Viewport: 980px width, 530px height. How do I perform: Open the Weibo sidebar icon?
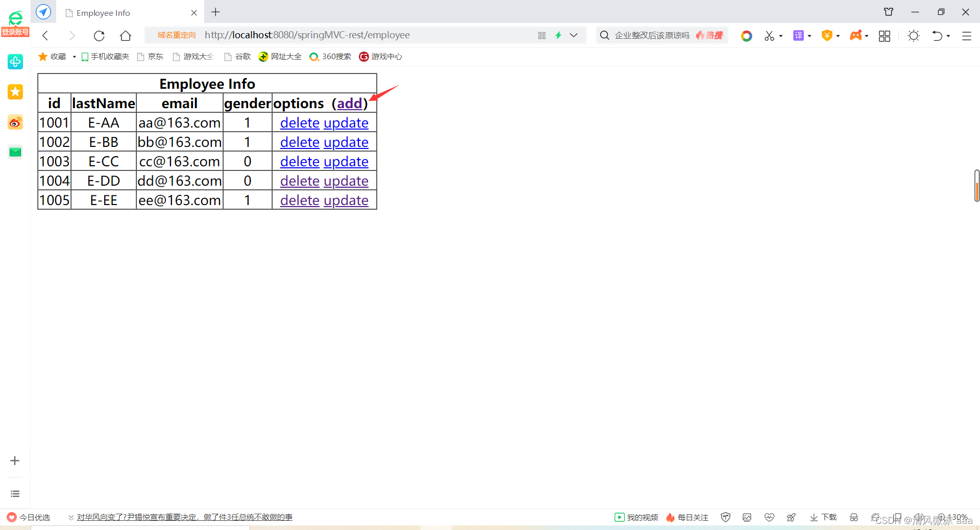point(15,122)
